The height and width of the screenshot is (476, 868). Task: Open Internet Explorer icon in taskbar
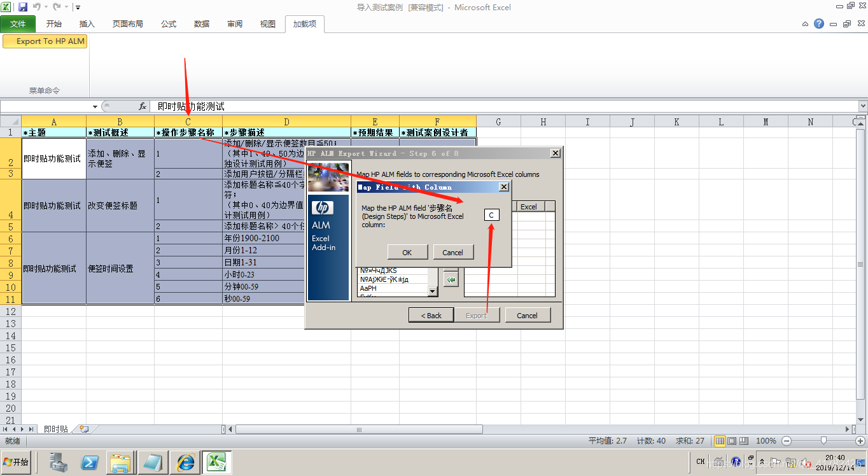(x=185, y=463)
